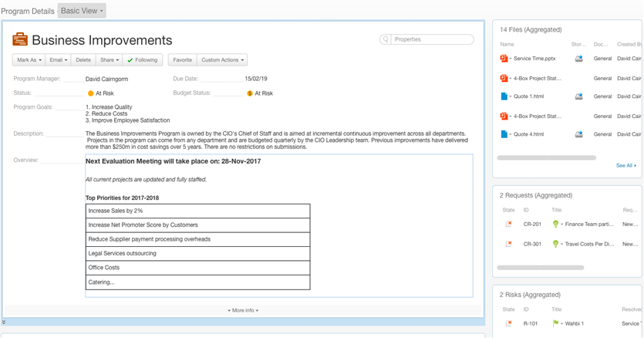Click 14 Files (Aggregated) panel title
The height and width of the screenshot is (338, 644).
point(531,29)
